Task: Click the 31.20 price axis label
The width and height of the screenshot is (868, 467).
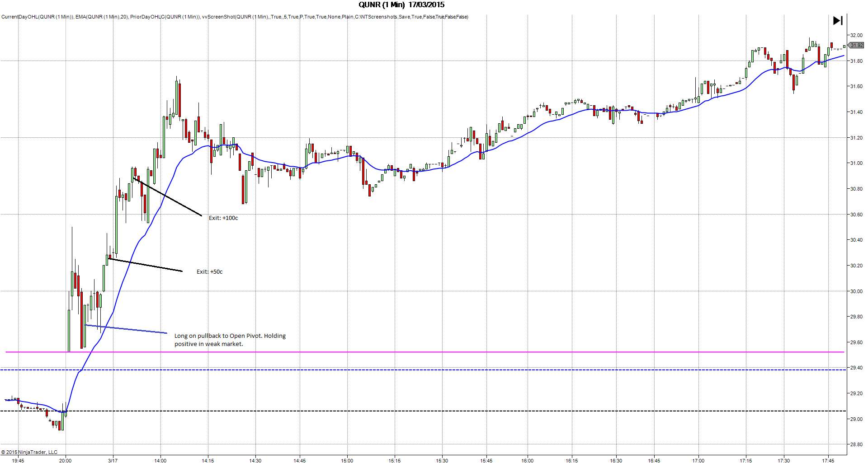Action: [856, 138]
